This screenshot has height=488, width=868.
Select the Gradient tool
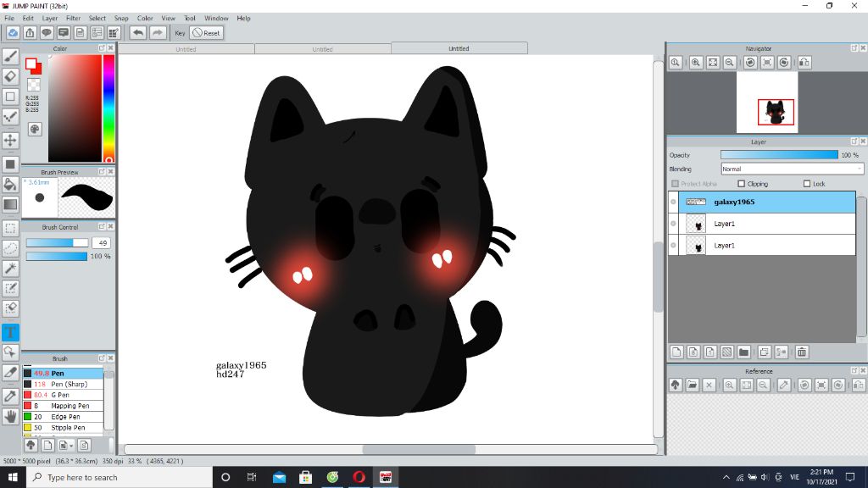point(10,204)
